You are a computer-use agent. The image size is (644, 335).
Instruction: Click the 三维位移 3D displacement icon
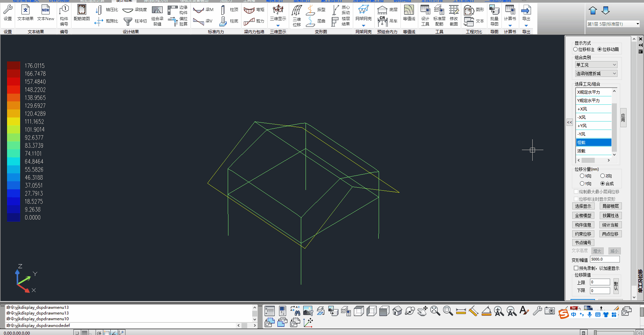(297, 15)
